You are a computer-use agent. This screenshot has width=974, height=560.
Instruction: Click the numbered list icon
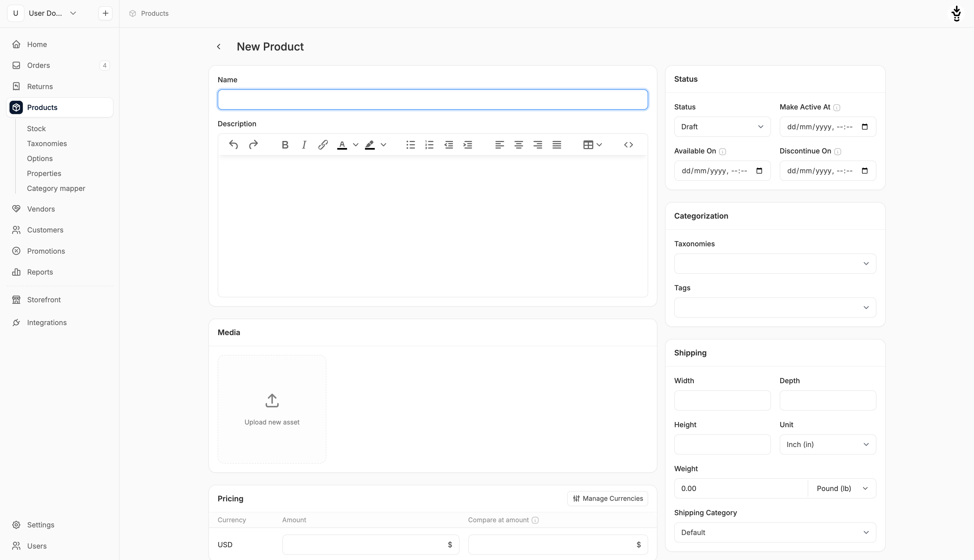(x=429, y=145)
